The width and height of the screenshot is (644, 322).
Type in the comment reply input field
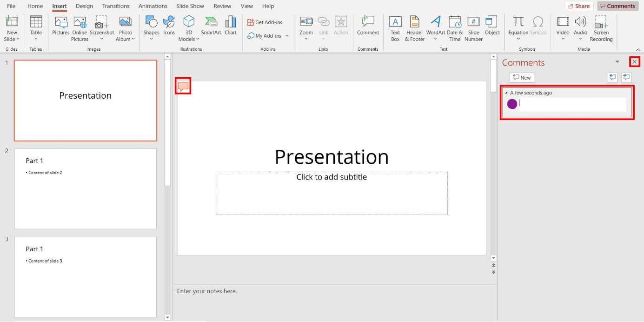coord(572,104)
